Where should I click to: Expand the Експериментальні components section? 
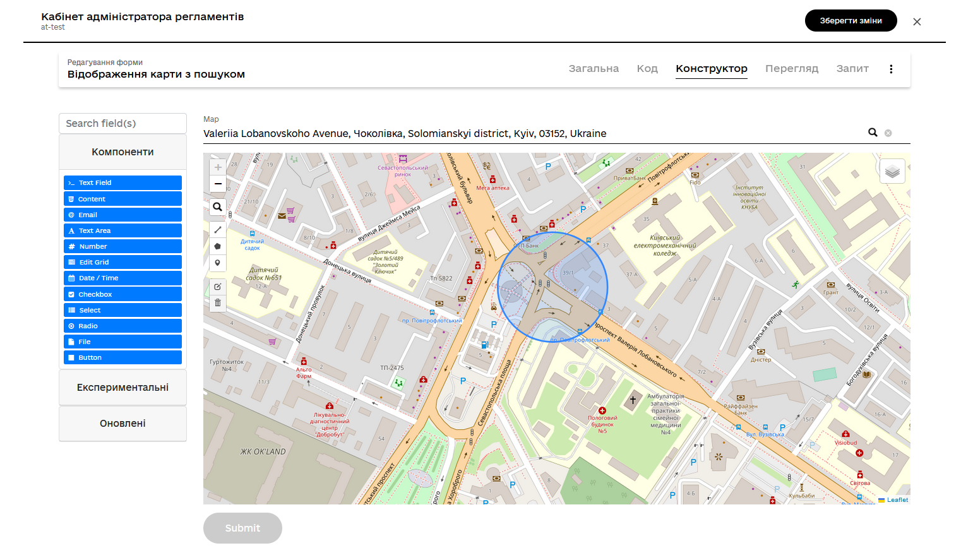pos(122,388)
